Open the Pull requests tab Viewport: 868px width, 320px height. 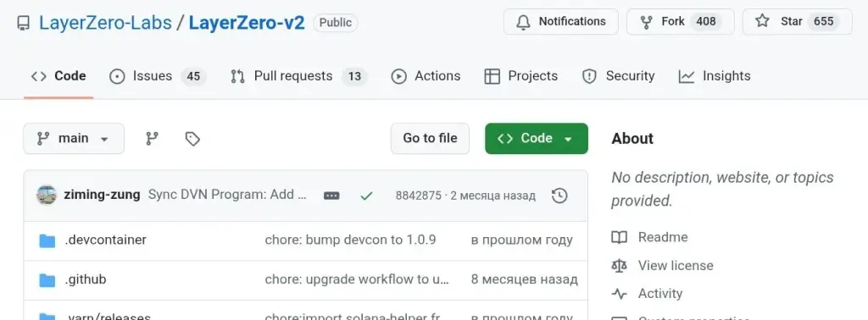point(299,76)
